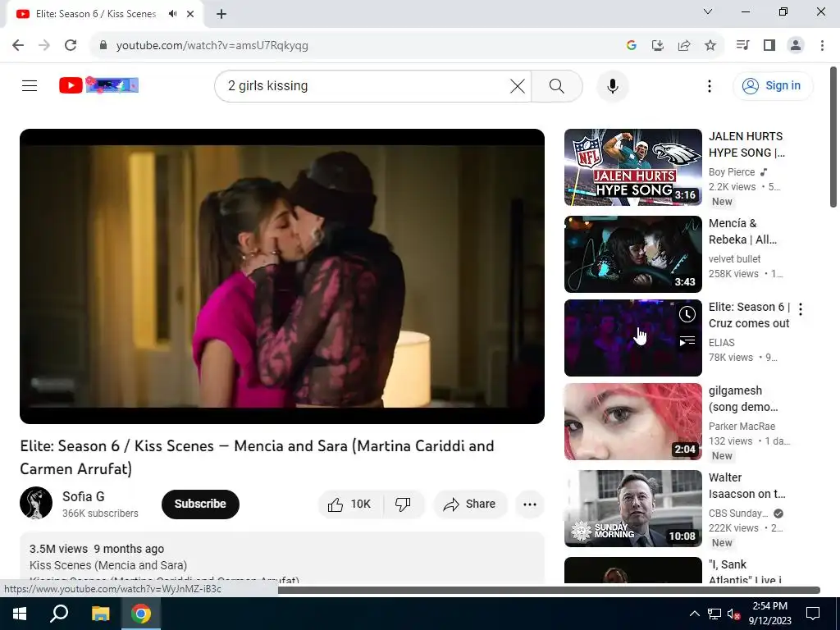The width and height of the screenshot is (840, 630).
Task: Select the Elite: Season 6 browser tab
Action: pos(104,14)
